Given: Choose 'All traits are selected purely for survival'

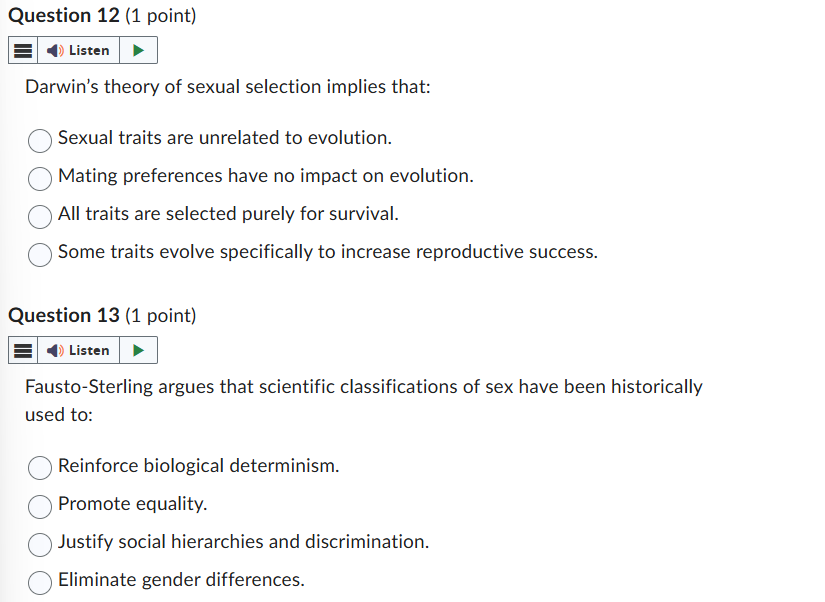Looking at the screenshot, I should click(x=39, y=217).
